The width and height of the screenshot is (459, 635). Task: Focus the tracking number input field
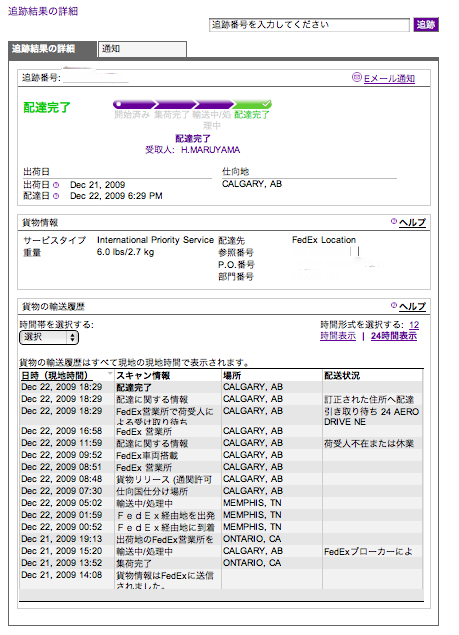pyautogui.click(x=309, y=25)
